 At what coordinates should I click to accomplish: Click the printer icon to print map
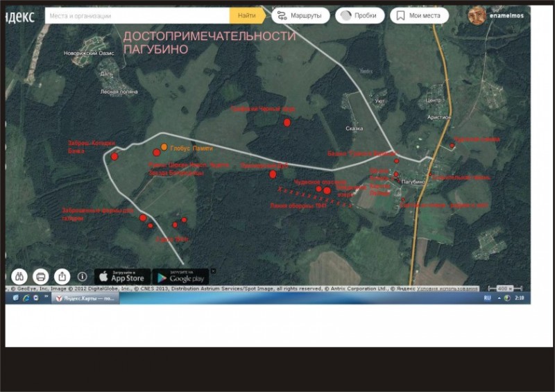point(41,277)
